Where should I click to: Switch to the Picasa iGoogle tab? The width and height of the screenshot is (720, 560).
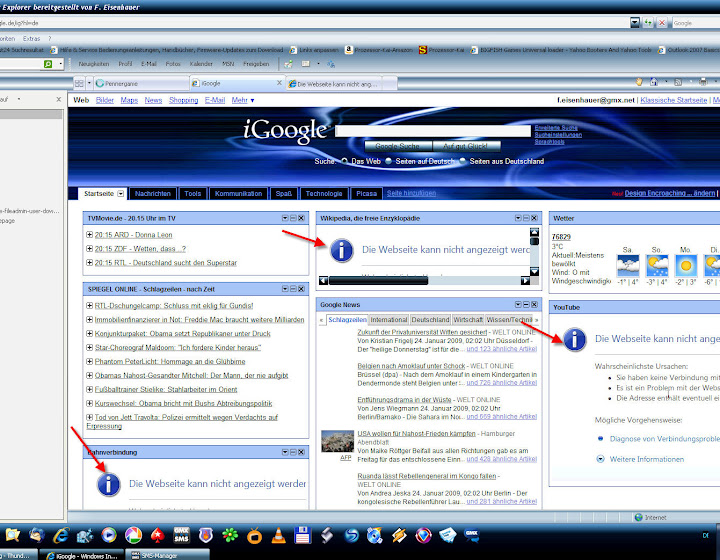pos(366,194)
